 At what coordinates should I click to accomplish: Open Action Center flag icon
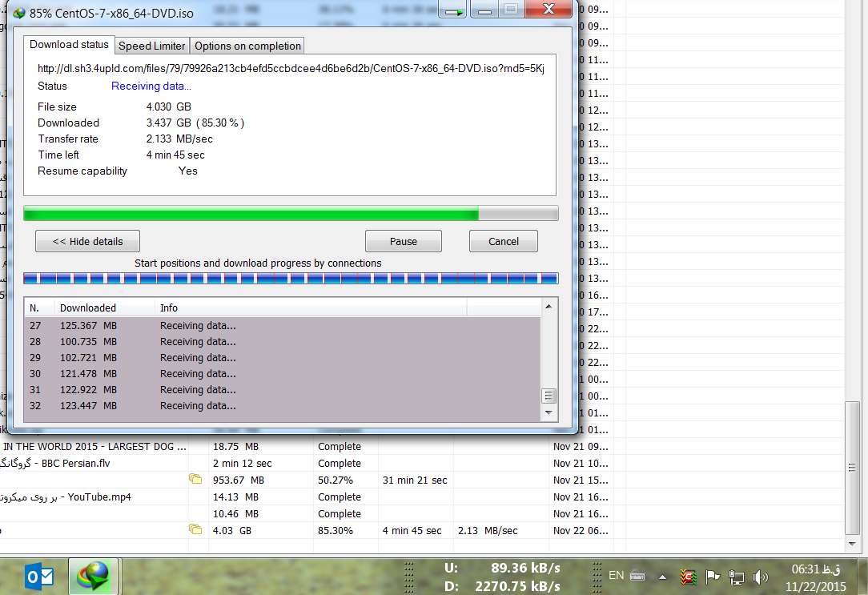[x=713, y=577]
